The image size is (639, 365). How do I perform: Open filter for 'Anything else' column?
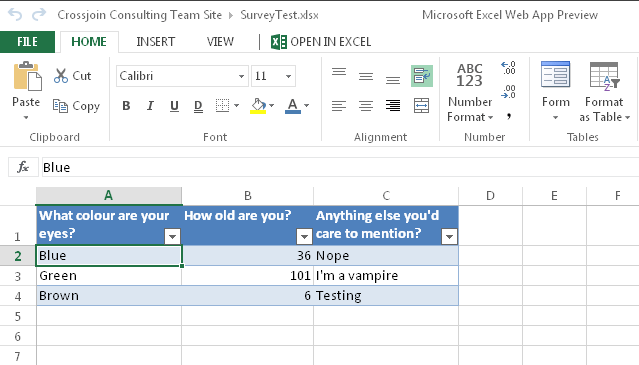(x=449, y=236)
